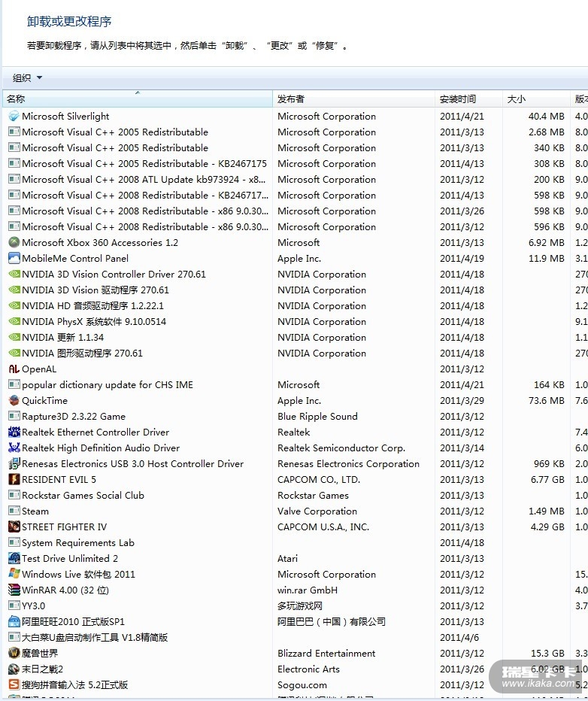Screen dimensions: 588x701
Task: Click publisher 阿里巴巴（中国）有限公司
Action: [332, 622]
